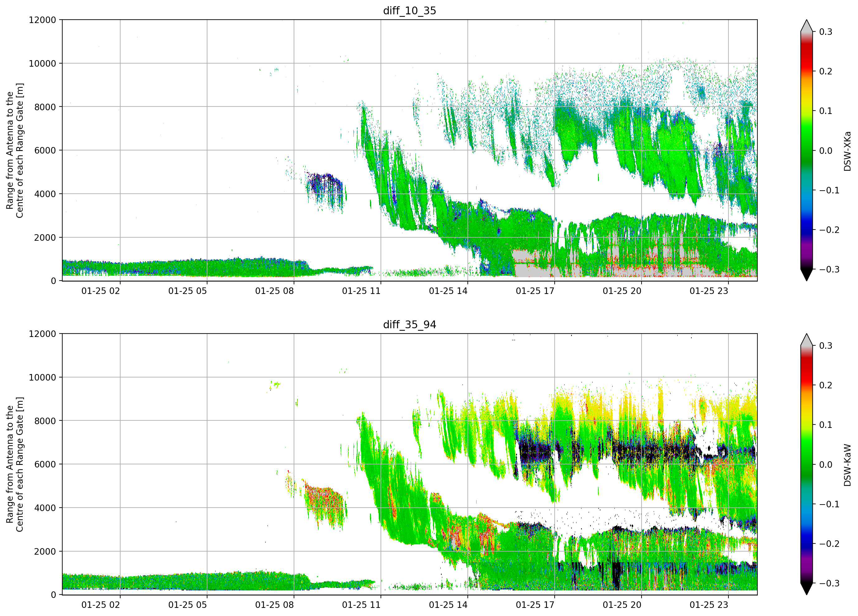
Task: Select '01-25 11' x-tick under diff_10_35 plot
Action: click(361, 291)
